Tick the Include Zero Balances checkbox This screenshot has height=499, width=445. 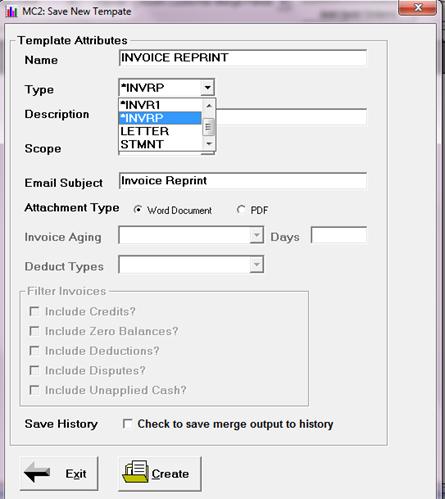point(34,331)
